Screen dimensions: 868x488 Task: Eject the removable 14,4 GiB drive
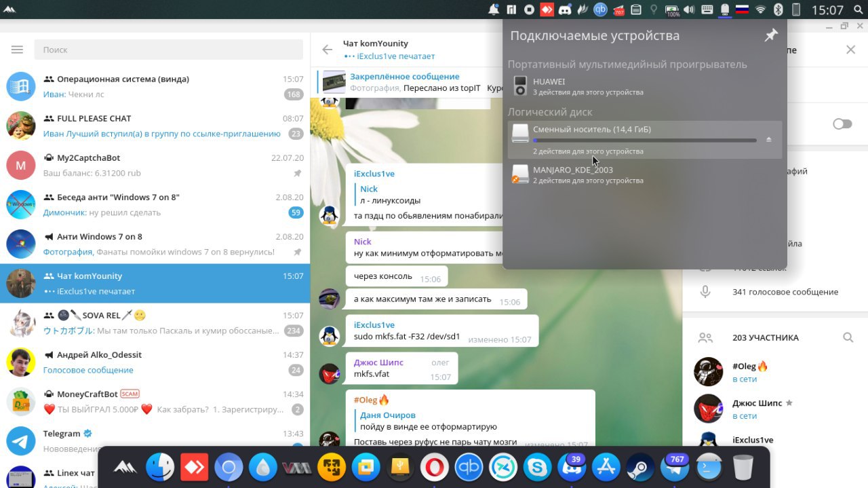768,139
